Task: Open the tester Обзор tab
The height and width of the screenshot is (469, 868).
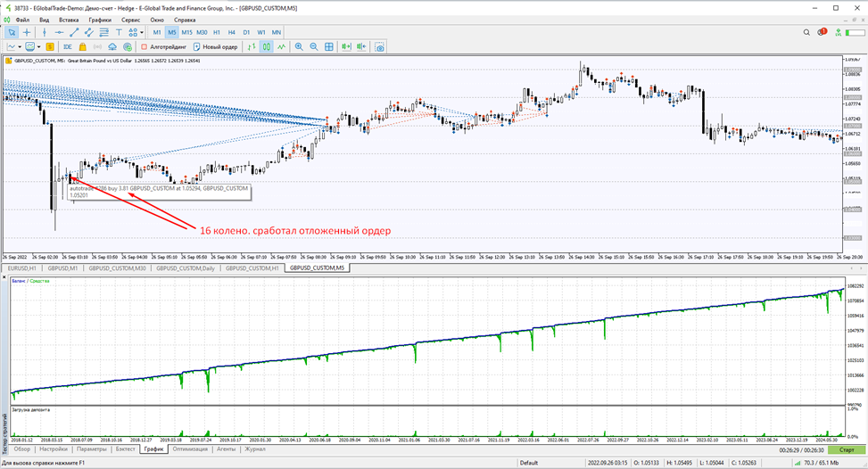Action: tap(22, 449)
